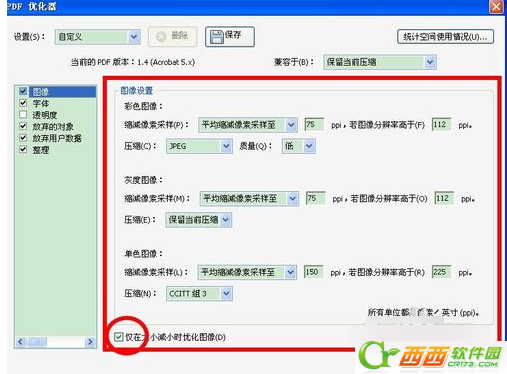Toggle the 放弃的对象 checkbox
507x374 pixels.
[23, 126]
